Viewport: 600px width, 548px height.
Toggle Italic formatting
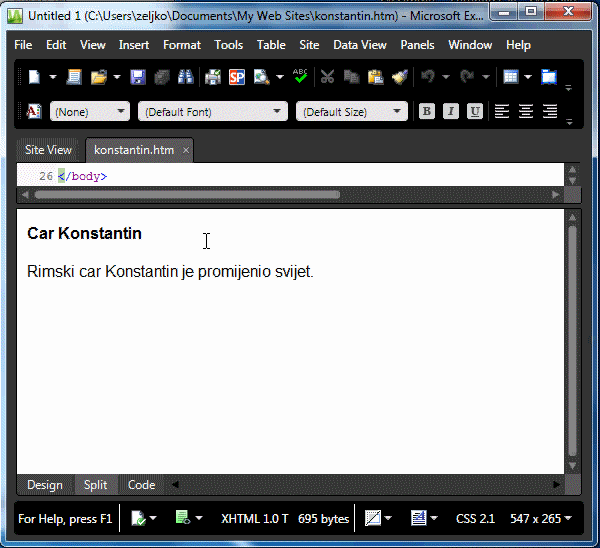[451, 112]
